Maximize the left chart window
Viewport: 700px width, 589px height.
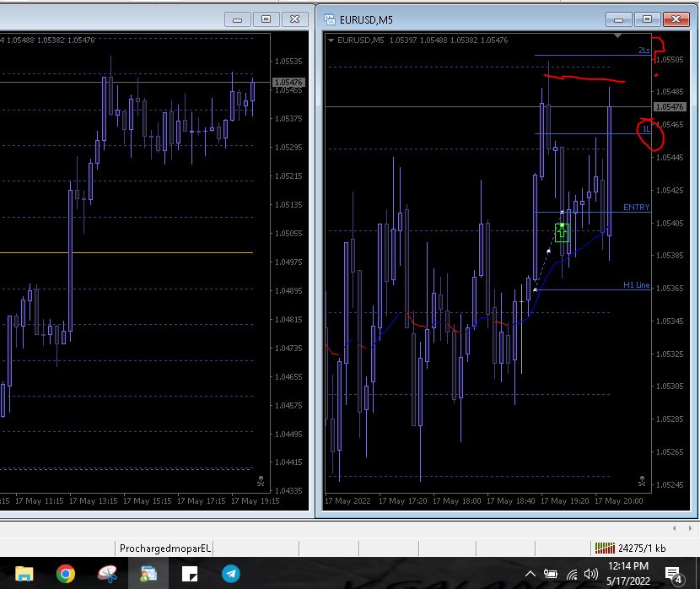point(266,19)
